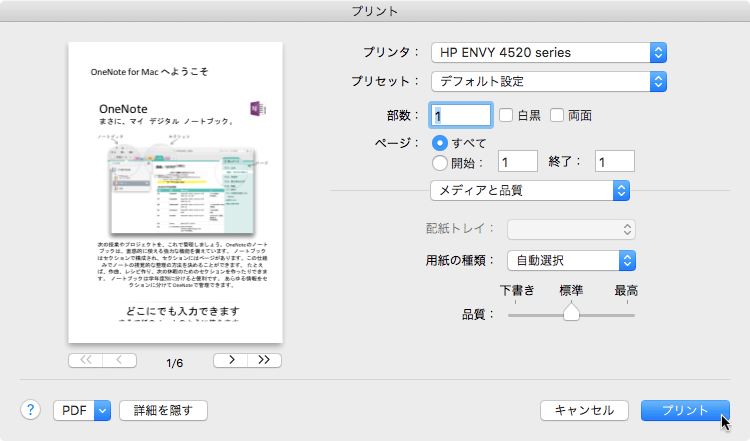
Task: Open the disabled 配紙トレイ dropdown
Action: (571, 230)
